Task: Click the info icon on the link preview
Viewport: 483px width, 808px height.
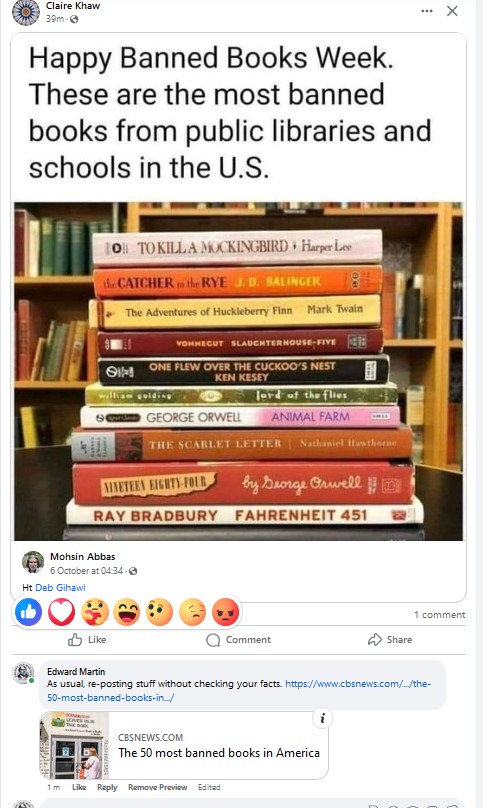Action: point(323,718)
